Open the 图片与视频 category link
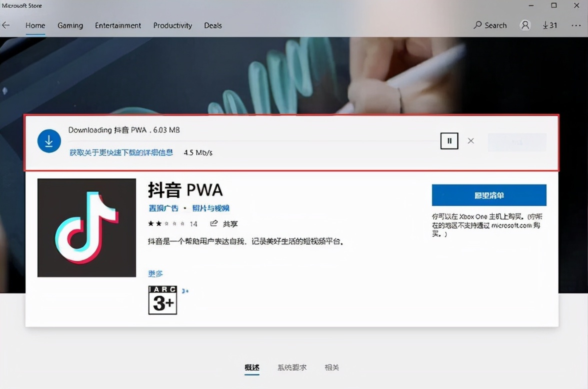This screenshot has width=588, height=389. coord(211,208)
